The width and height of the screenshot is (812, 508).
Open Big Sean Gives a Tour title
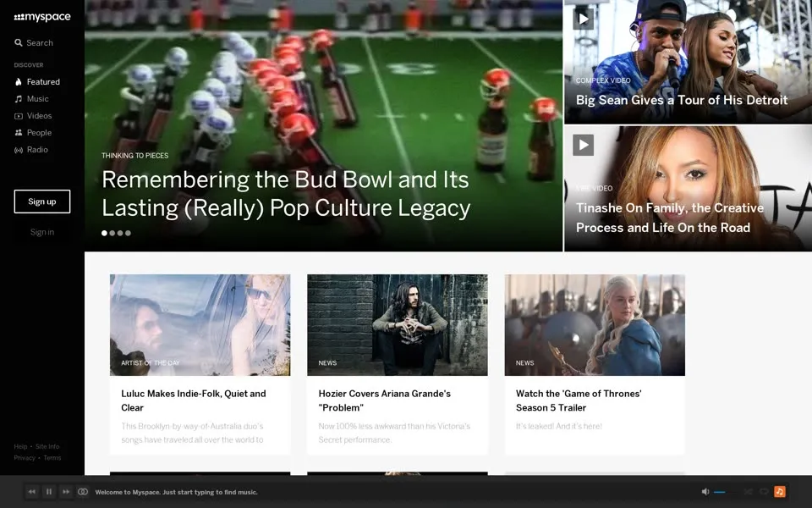pyautogui.click(x=682, y=100)
